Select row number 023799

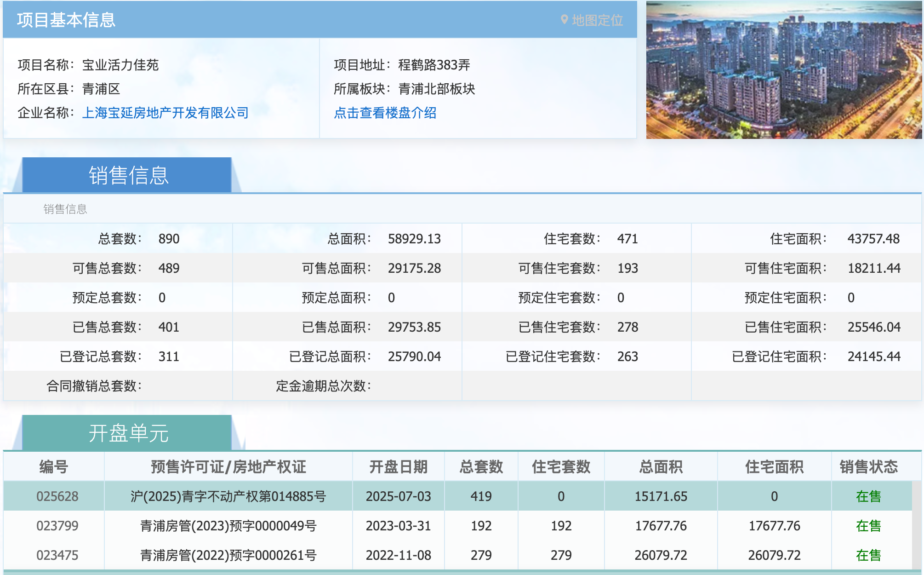57,526
